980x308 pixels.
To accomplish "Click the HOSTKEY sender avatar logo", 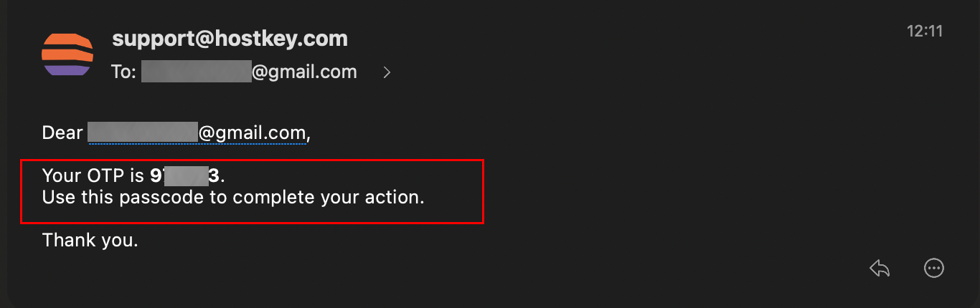I will point(67,54).
